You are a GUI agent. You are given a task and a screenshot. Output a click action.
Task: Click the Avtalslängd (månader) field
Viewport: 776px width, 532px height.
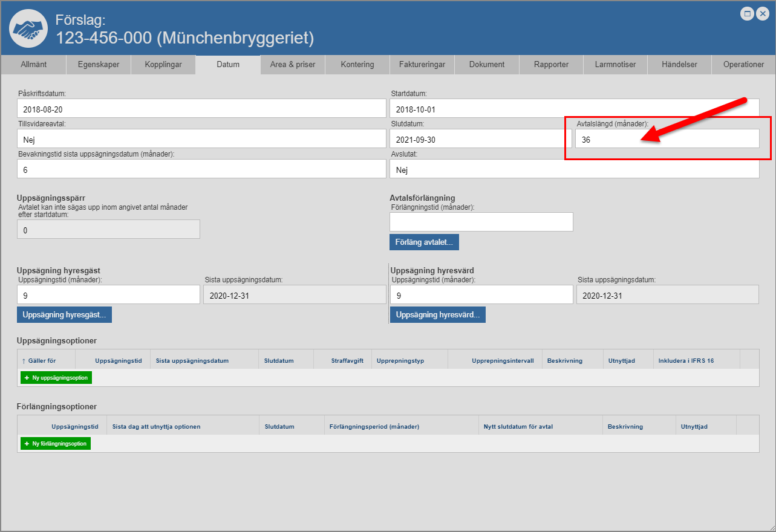pos(667,139)
